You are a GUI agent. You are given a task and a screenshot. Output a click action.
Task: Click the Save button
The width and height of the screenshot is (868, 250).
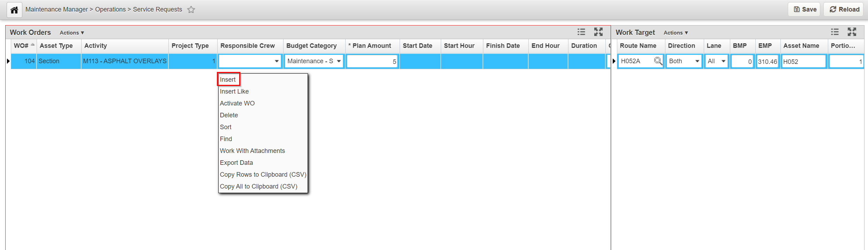tap(805, 9)
